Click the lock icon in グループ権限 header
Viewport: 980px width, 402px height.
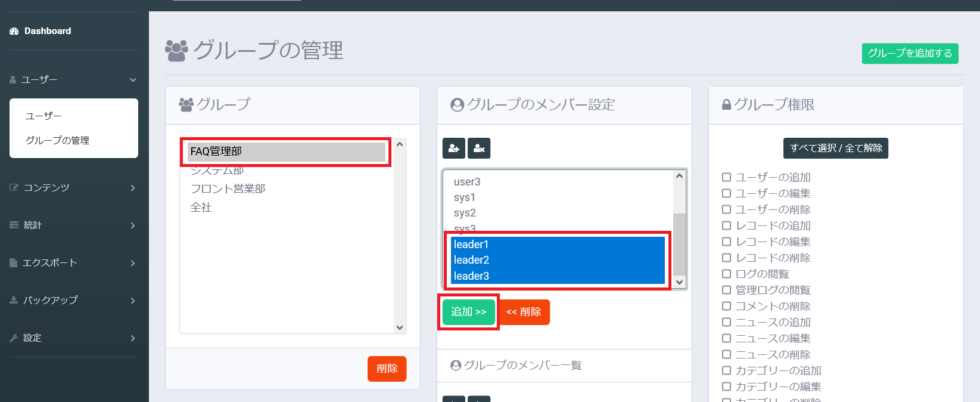point(726,105)
